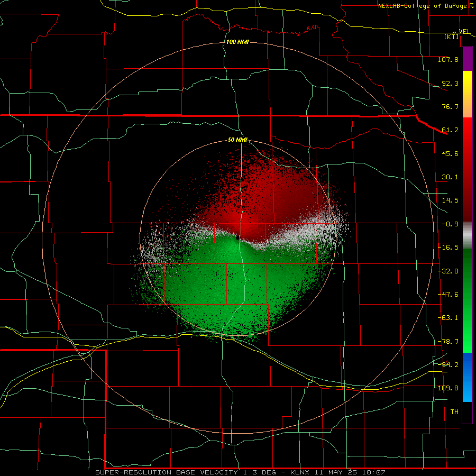Click the 92.3 velocity scale value
Screen dimensions: 476x476
tap(450, 83)
